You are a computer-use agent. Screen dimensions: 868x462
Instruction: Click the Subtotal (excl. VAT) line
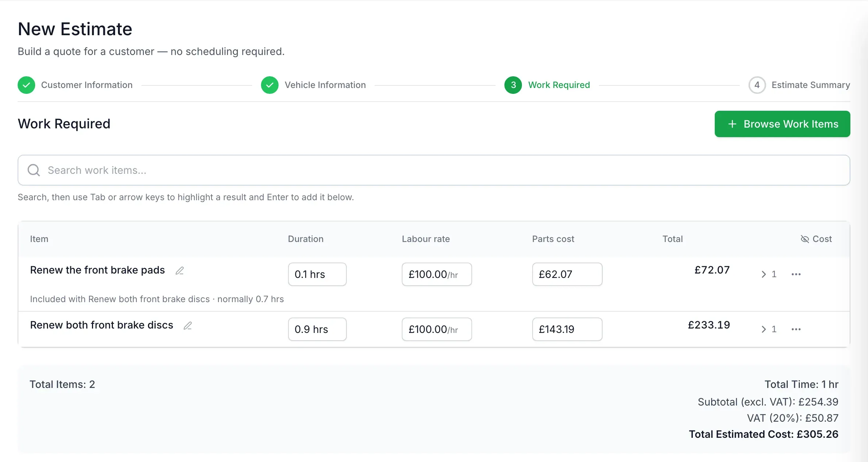point(768,402)
